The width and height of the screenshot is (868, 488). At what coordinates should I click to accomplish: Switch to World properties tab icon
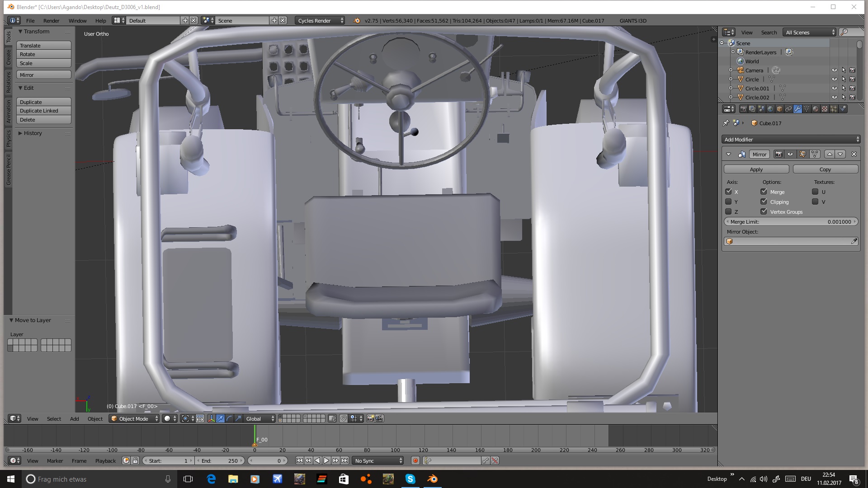770,109
